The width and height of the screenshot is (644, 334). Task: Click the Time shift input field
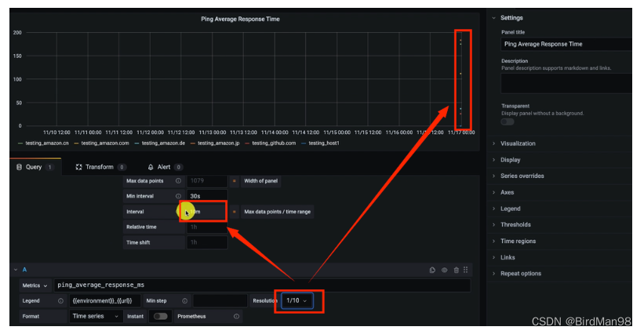click(x=207, y=242)
